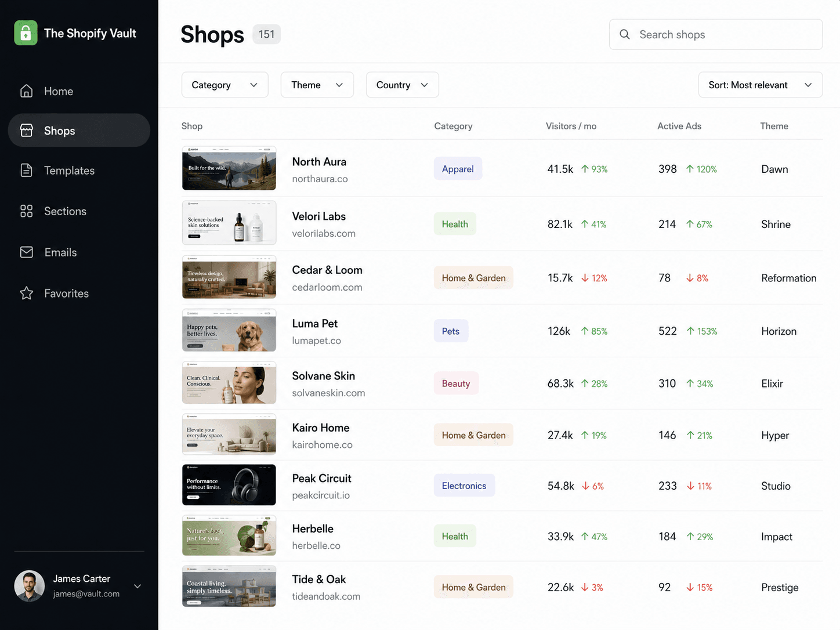The image size is (840, 630).
Task: Click the Apparel category tag
Action: click(x=458, y=169)
